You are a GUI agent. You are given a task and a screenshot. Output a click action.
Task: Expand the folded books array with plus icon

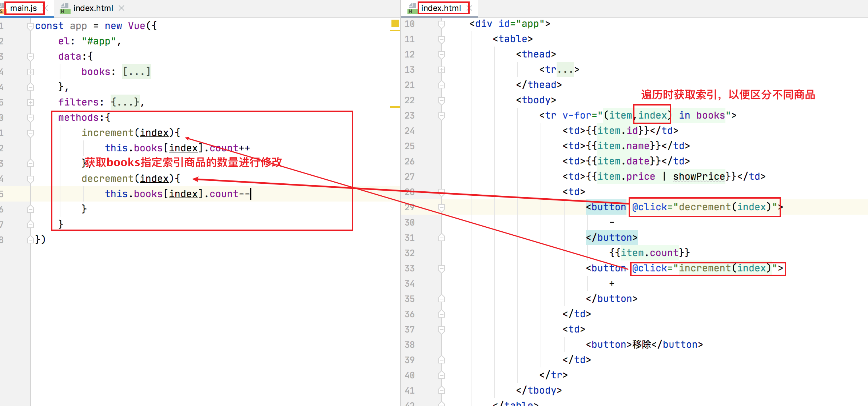coord(31,72)
